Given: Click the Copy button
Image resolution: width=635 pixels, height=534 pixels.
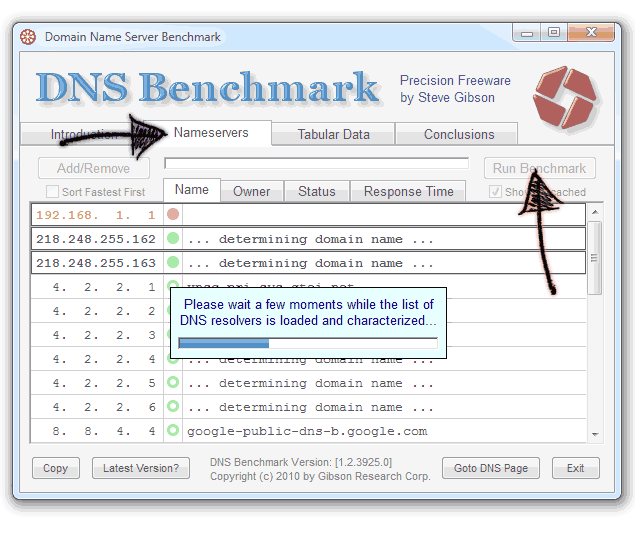Looking at the screenshot, I should [55, 468].
